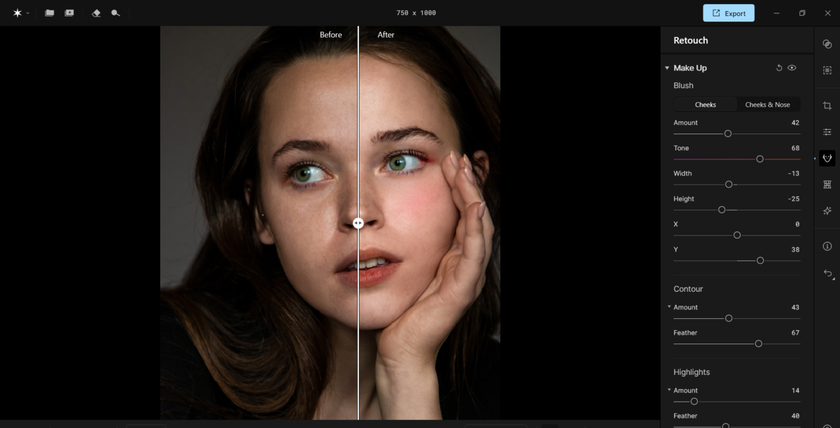Click the Highlights Amount slider handle
Image resolution: width=840 pixels, height=428 pixels.
pyautogui.click(x=694, y=401)
